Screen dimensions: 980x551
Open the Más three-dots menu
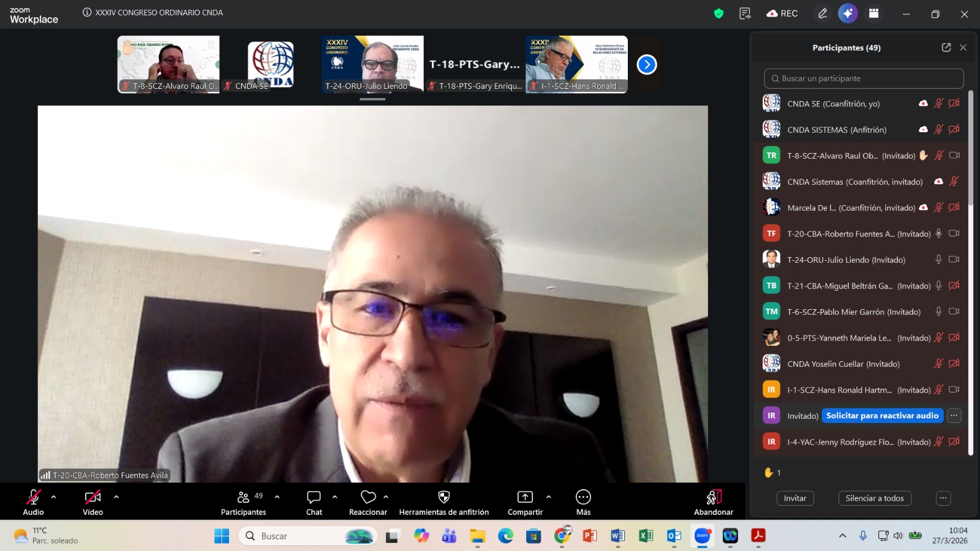tap(583, 497)
